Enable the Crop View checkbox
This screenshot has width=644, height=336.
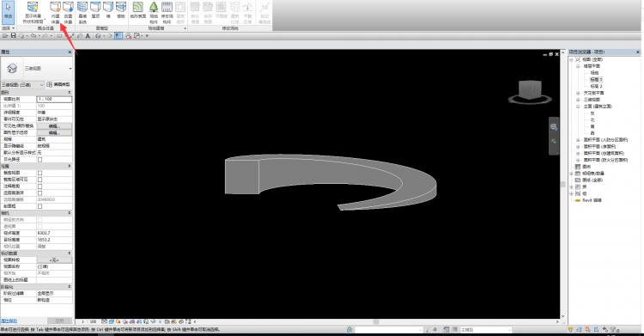(x=39, y=173)
